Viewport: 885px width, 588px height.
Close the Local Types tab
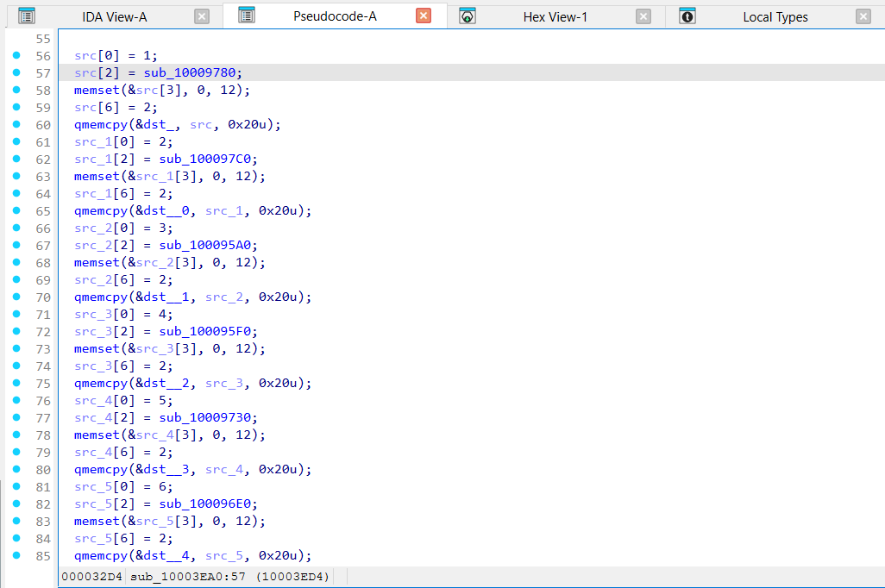point(863,17)
